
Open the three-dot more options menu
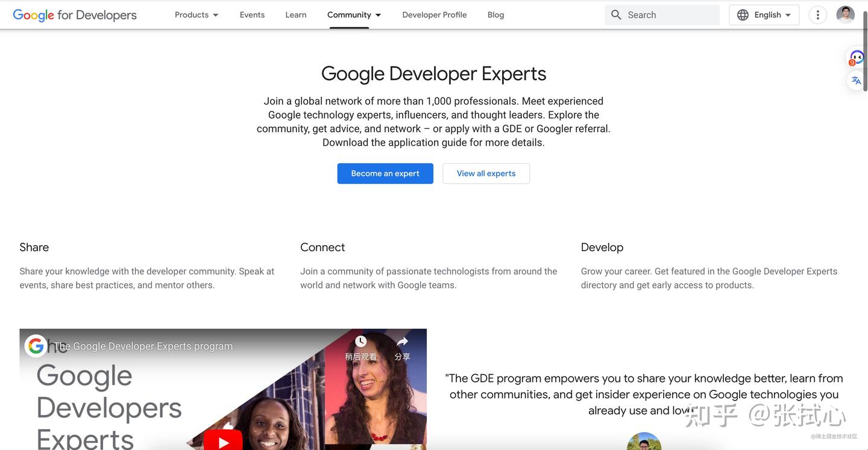pyautogui.click(x=817, y=15)
